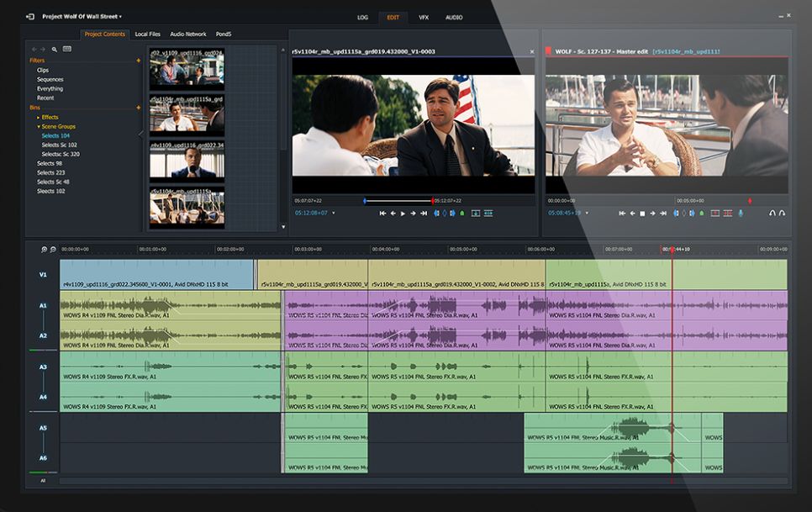This screenshot has width=812, height=512.
Task: Click the undo arrow in Master edit viewer
Action: pos(772,214)
